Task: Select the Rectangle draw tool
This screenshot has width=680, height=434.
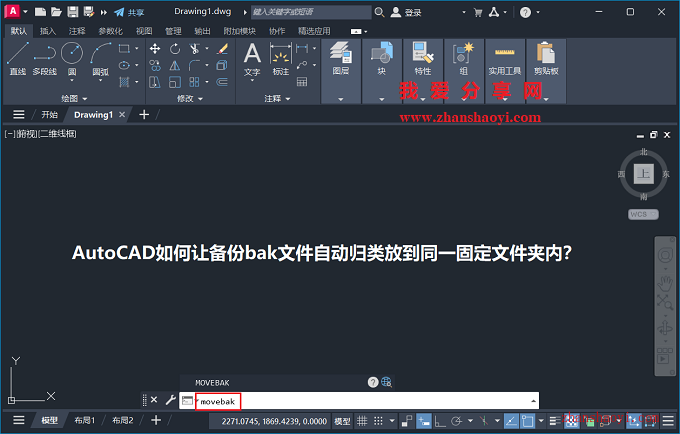Action: point(124,49)
